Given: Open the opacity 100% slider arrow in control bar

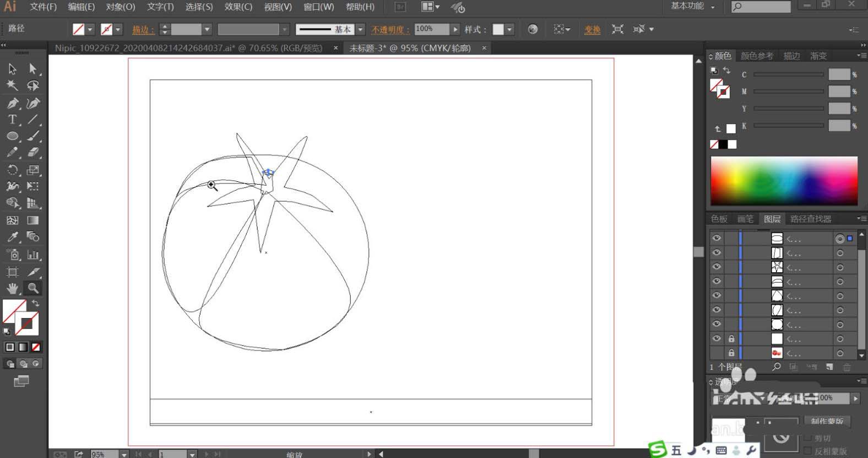Looking at the screenshot, I should [455, 29].
